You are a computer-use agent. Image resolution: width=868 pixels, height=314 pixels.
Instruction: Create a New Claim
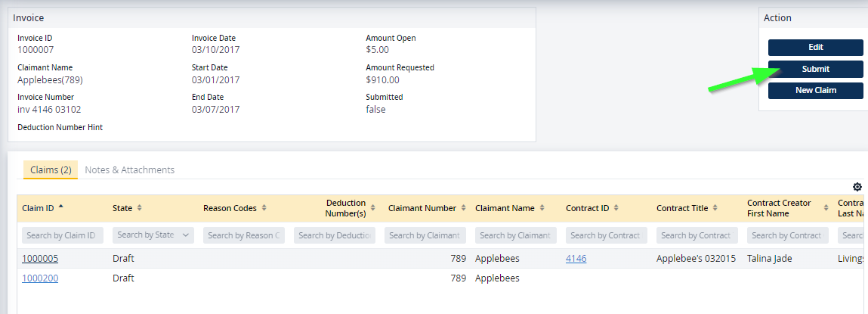tap(815, 91)
